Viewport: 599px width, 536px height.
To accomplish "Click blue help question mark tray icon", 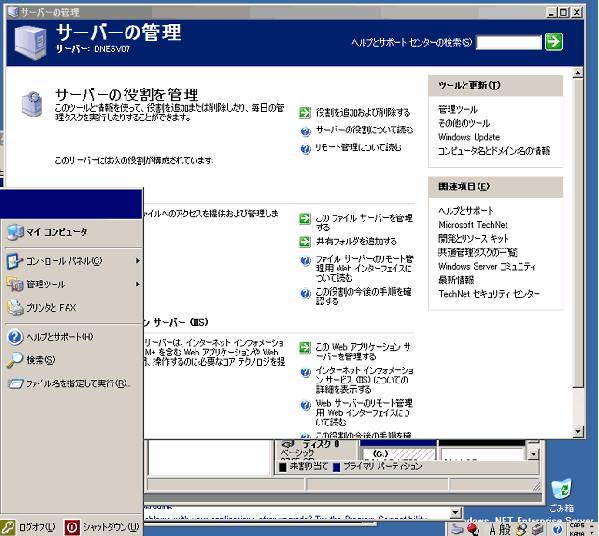I will pyautogui.click(x=557, y=529).
